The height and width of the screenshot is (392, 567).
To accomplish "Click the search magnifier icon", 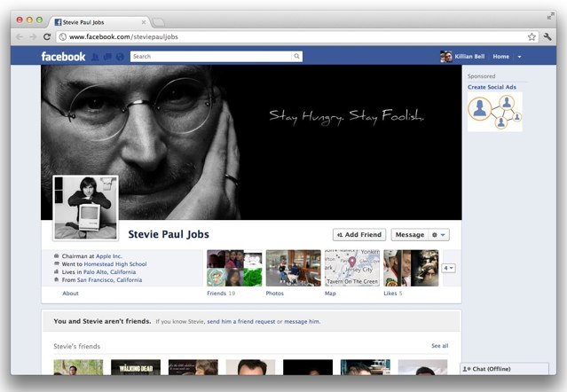I will point(297,57).
